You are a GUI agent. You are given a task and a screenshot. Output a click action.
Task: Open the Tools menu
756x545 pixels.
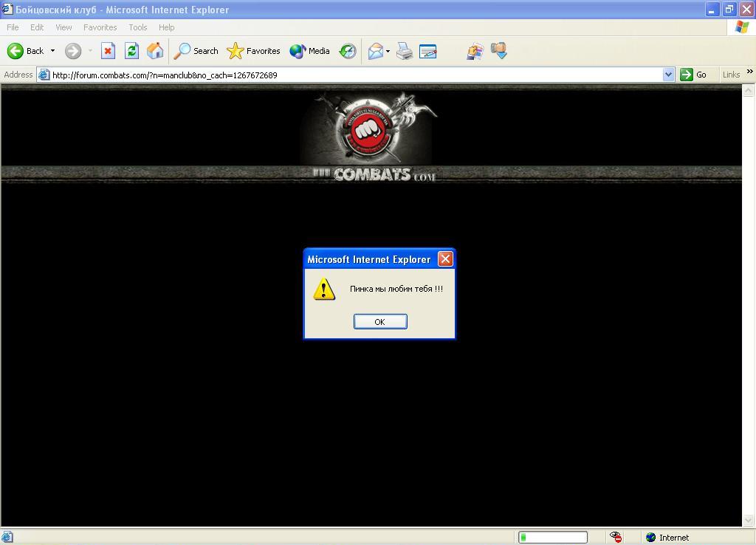137,27
